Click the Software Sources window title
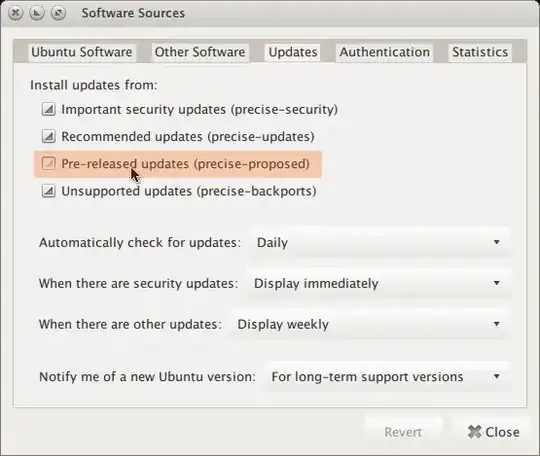The width and height of the screenshot is (540, 456). point(133,13)
